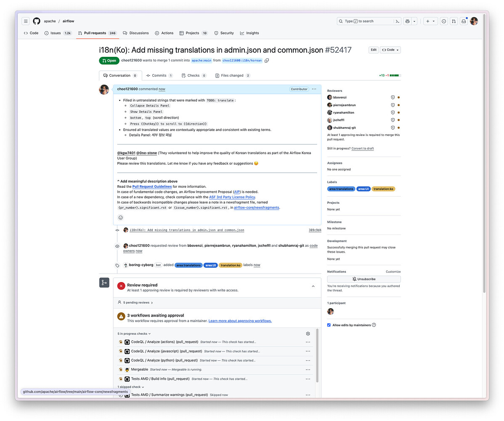Click Customize notifications link
This screenshot has height=421, width=504.
point(393,272)
